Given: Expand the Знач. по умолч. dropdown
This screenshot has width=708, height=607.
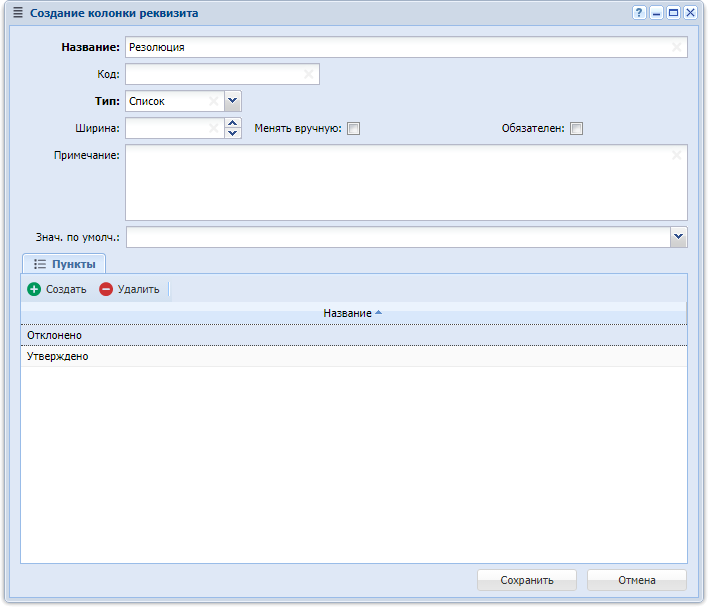Looking at the screenshot, I should pyautogui.click(x=679, y=237).
